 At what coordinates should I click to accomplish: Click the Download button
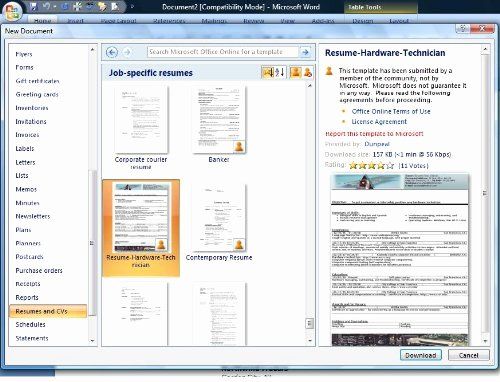click(x=421, y=355)
